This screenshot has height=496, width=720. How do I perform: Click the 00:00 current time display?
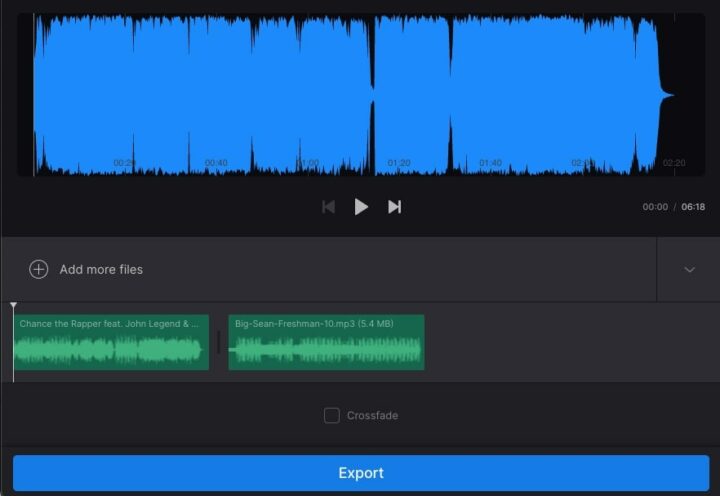(x=655, y=207)
